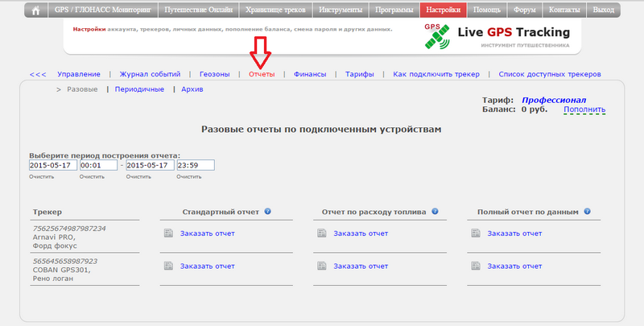Switch to Периодичные reports tab

tap(139, 89)
